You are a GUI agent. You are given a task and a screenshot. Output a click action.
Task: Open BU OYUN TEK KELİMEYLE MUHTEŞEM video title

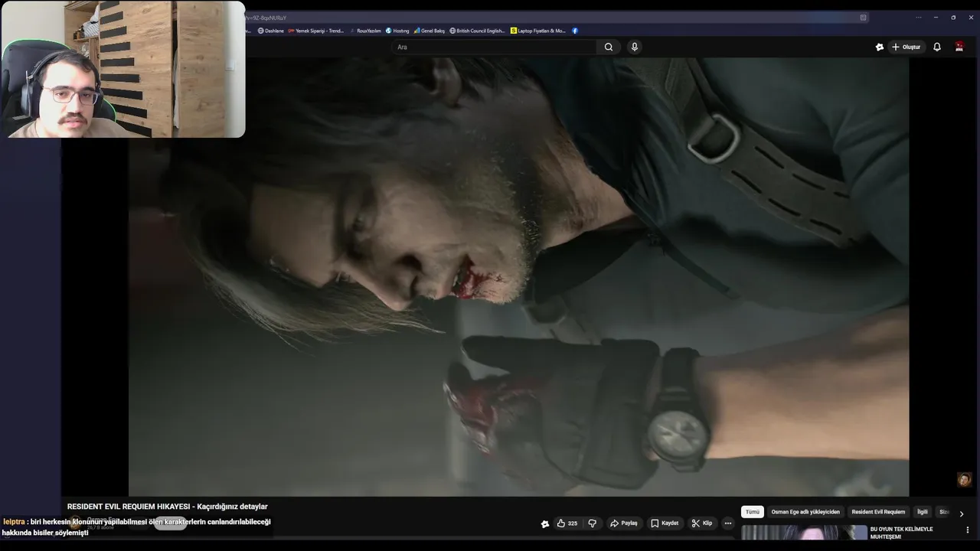pyautogui.click(x=902, y=533)
